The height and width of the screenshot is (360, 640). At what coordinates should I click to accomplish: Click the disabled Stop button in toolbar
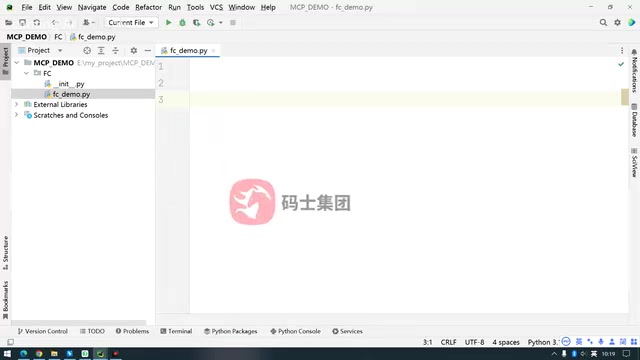[x=233, y=22]
